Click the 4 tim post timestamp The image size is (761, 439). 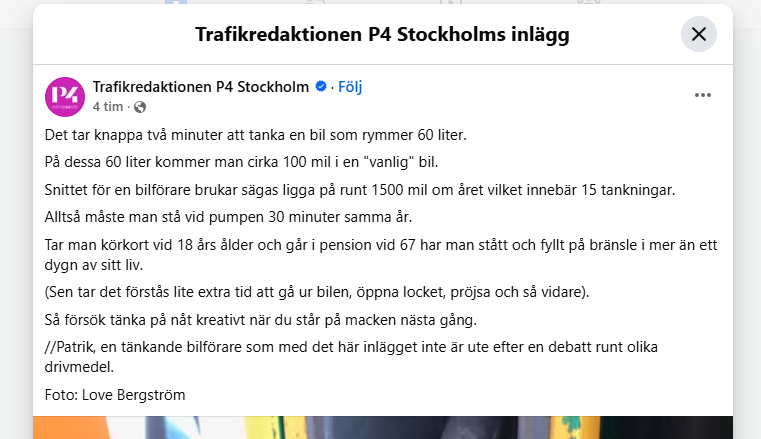tap(108, 107)
